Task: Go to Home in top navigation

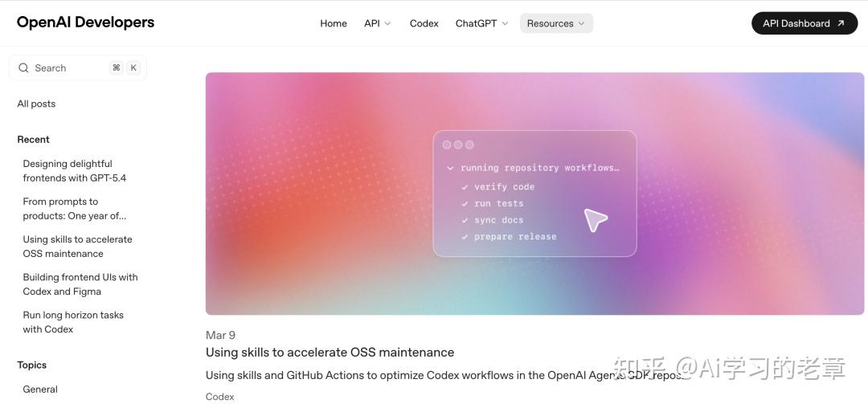Action: coord(334,23)
